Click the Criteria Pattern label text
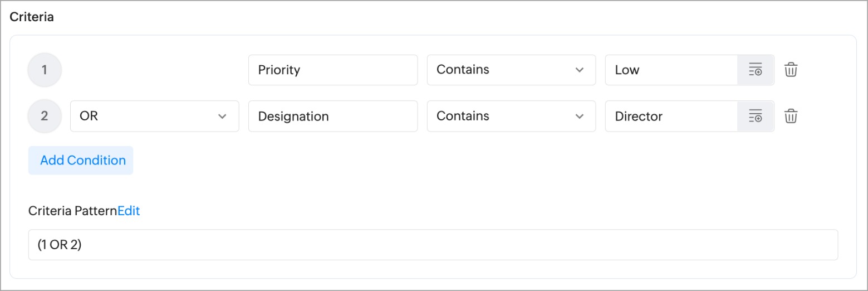The width and height of the screenshot is (868, 291). coord(73,211)
